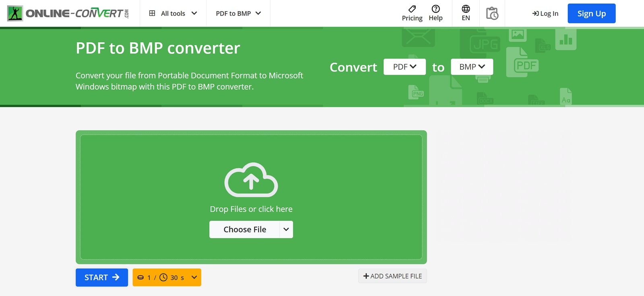Click the plus icon before ADD SAMPLE FILE
Viewport: 644px width, 296px height.
click(x=366, y=276)
